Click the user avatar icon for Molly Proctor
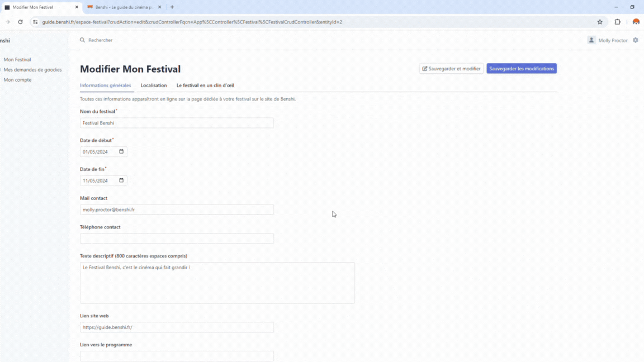The image size is (644, 362). [591, 40]
